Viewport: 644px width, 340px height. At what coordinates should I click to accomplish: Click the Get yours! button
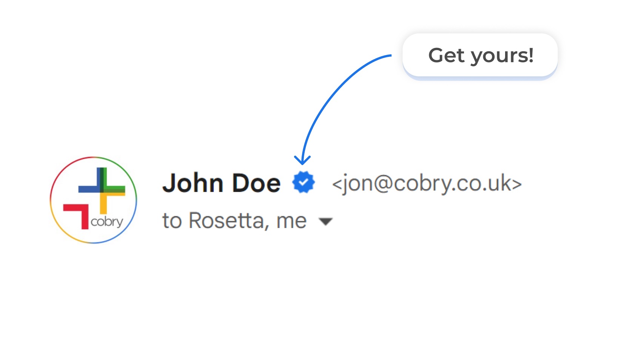tap(480, 56)
